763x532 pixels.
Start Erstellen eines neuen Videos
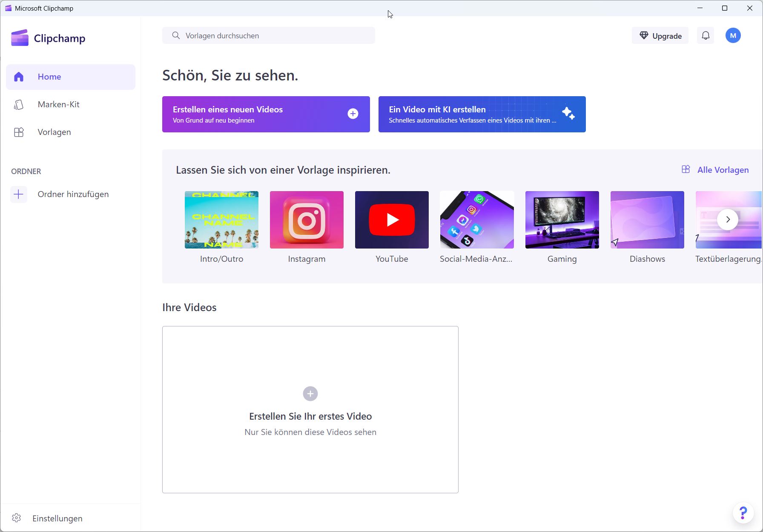266,114
